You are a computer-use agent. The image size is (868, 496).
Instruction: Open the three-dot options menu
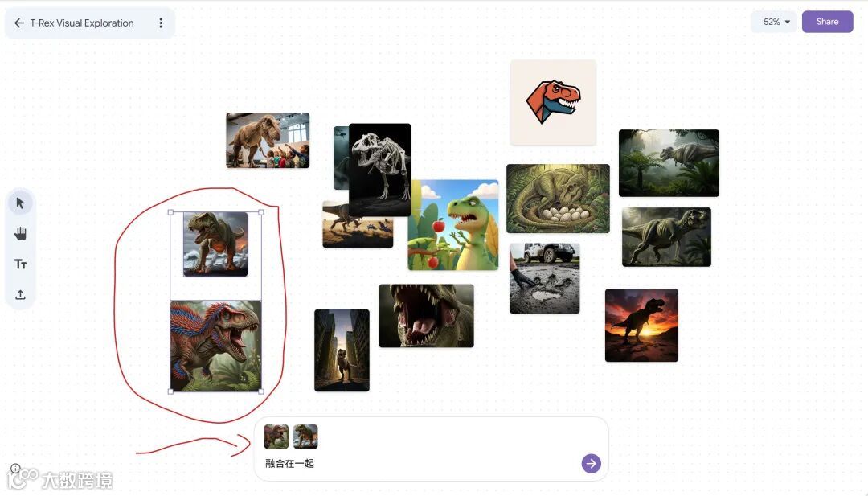point(161,23)
